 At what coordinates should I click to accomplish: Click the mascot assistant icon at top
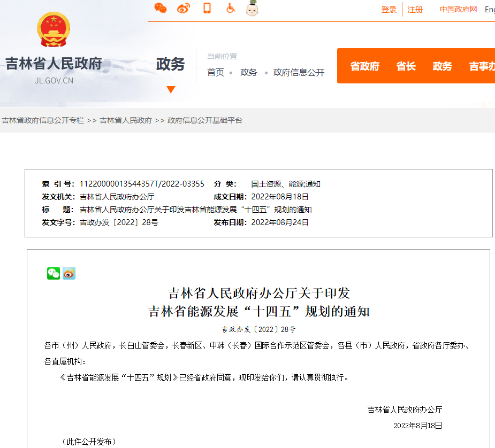point(252,9)
